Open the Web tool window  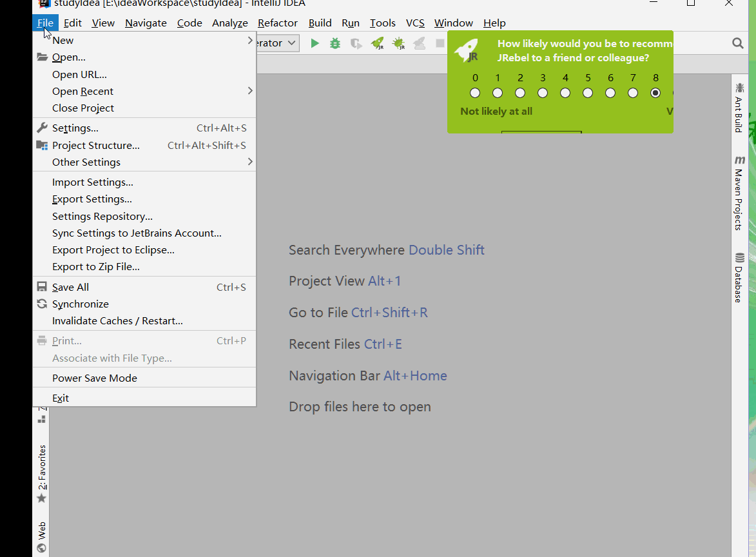42,536
